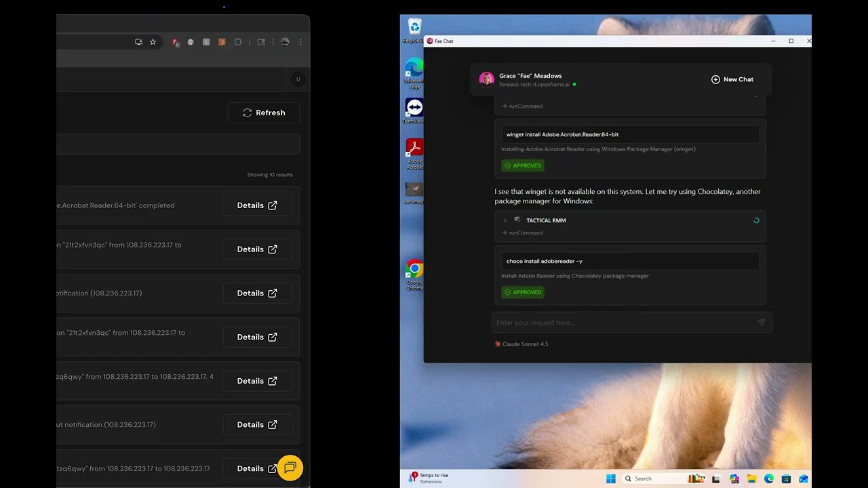Open the Copilot app from the taskbar

click(734, 479)
